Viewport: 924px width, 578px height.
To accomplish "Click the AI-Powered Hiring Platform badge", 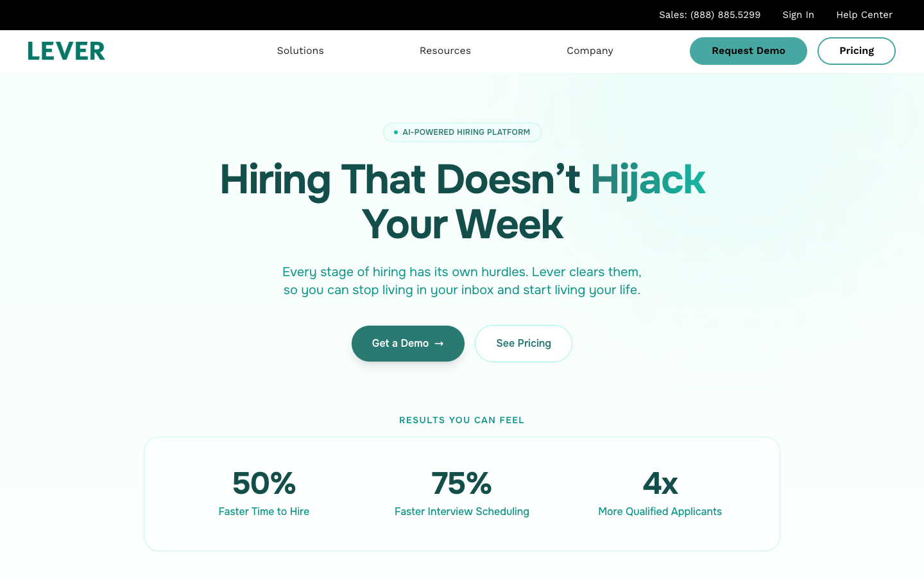I will click(462, 132).
